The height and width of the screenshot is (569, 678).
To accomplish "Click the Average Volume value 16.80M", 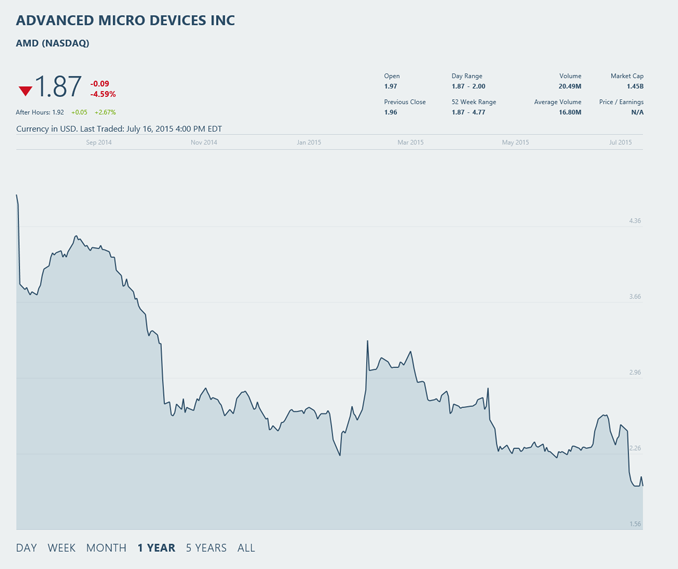I will click(570, 112).
